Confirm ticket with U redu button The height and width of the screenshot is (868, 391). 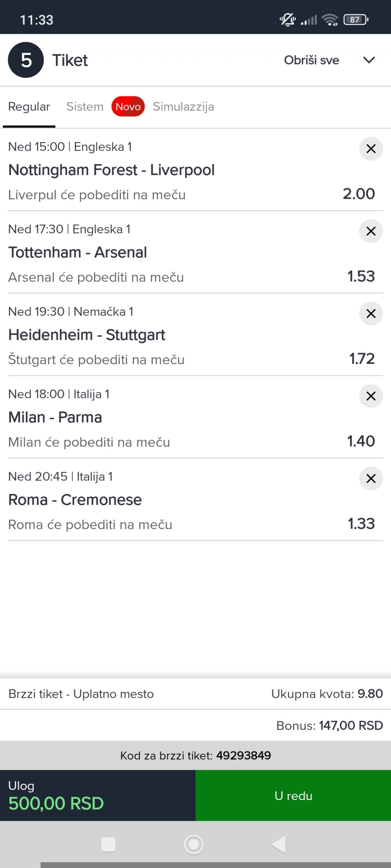[293, 796]
